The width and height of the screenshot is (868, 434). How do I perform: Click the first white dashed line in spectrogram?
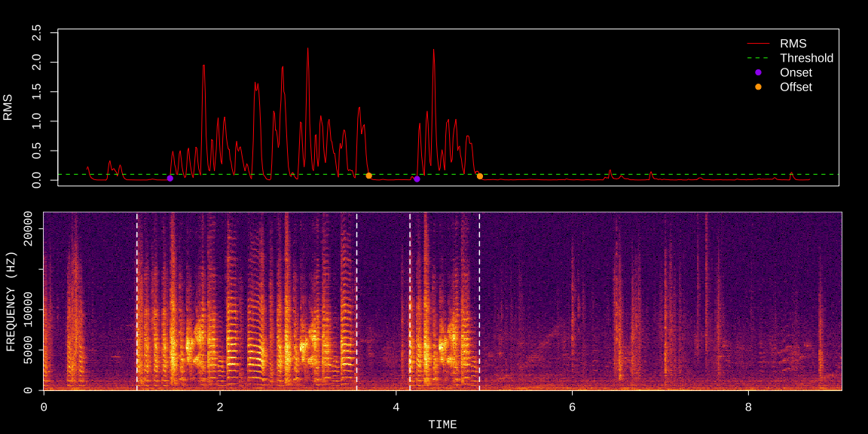point(136,301)
